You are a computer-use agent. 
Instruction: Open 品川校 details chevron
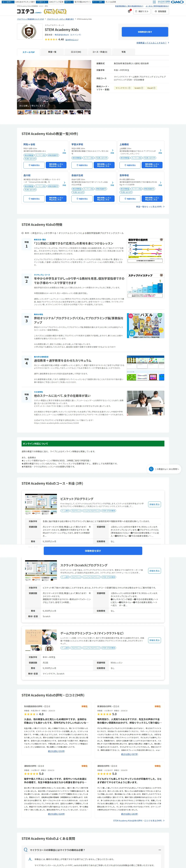pos(64,184)
